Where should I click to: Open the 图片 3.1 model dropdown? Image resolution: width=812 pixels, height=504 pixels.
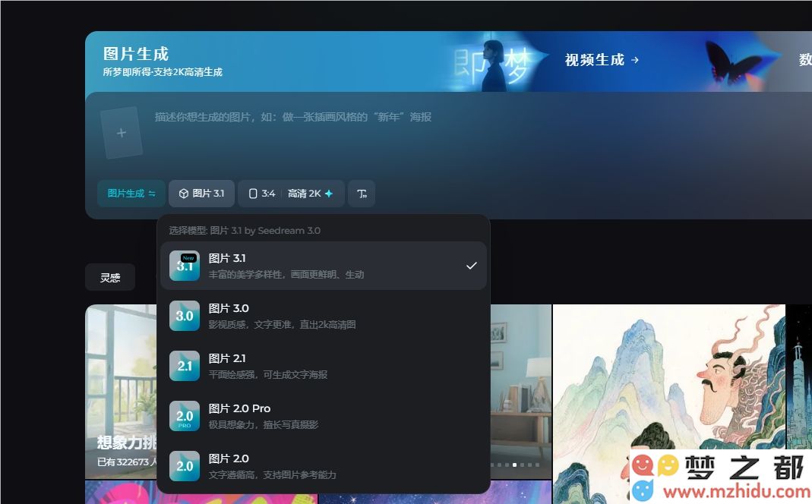(201, 194)
